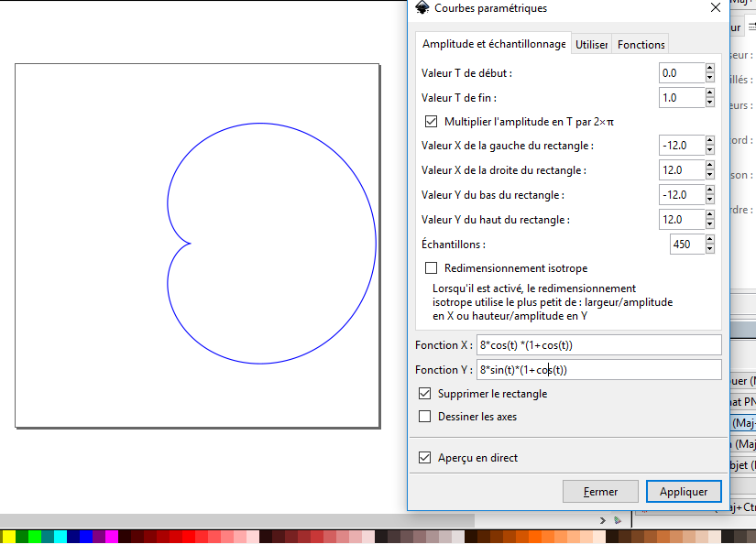756x544 pixels.
Task: Pick the pure blue palette swatch
Action: point(86,537)
